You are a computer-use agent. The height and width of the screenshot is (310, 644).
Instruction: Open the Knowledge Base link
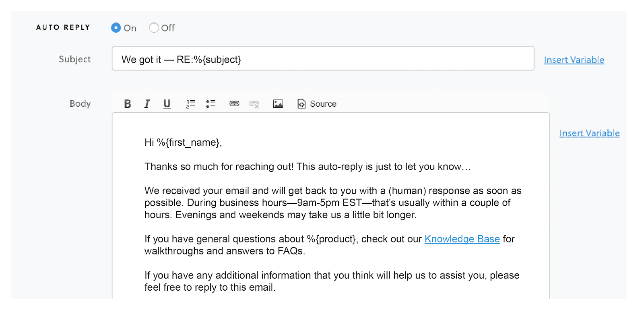pos(462,239)
